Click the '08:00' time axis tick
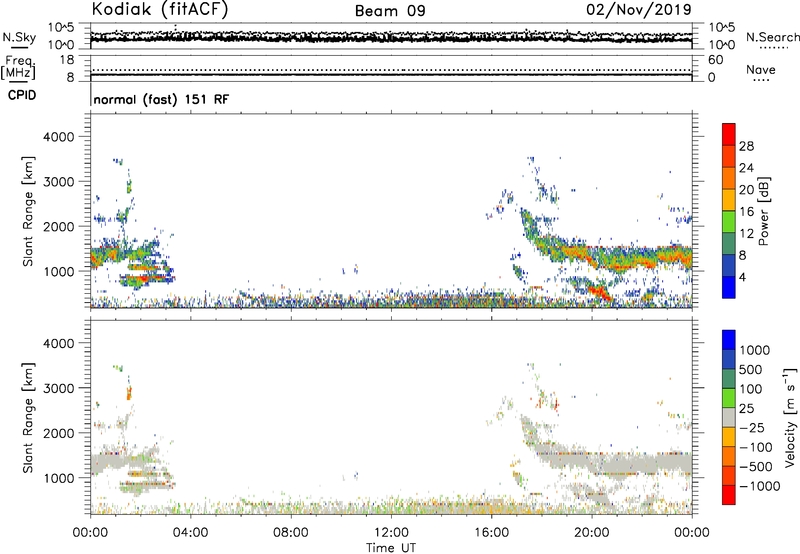The height and width of the screenshot is (554, 800). coord(290,533)
